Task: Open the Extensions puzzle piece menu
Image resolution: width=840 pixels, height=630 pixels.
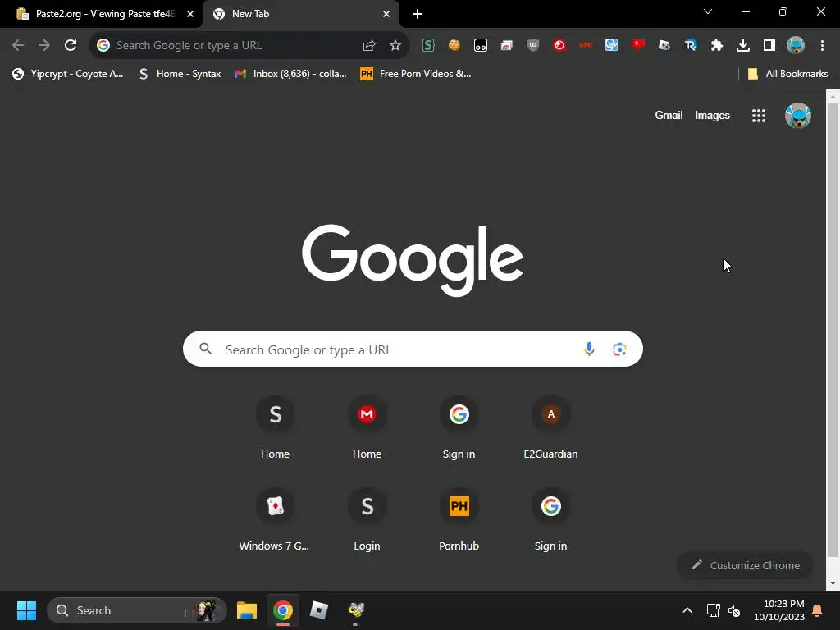Action: pyautogui.click(x=717, y=46)
